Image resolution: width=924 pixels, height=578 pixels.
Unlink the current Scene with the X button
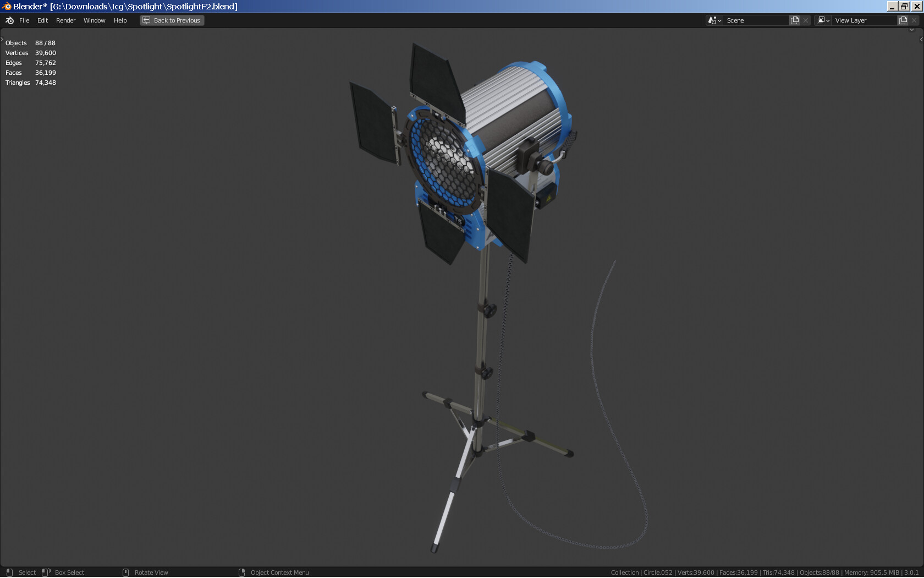click(x=806, y=20)
